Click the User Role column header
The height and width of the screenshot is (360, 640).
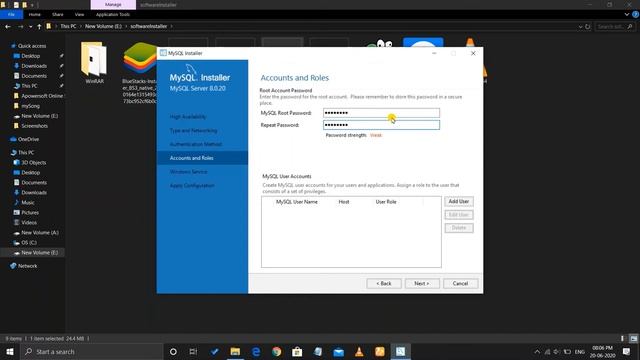coord(386,202)
